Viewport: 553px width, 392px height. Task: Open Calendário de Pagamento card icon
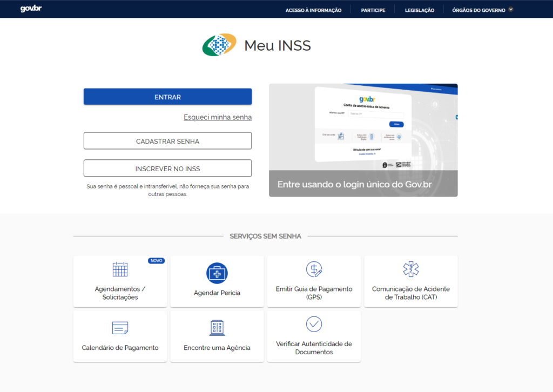(120, 328)
